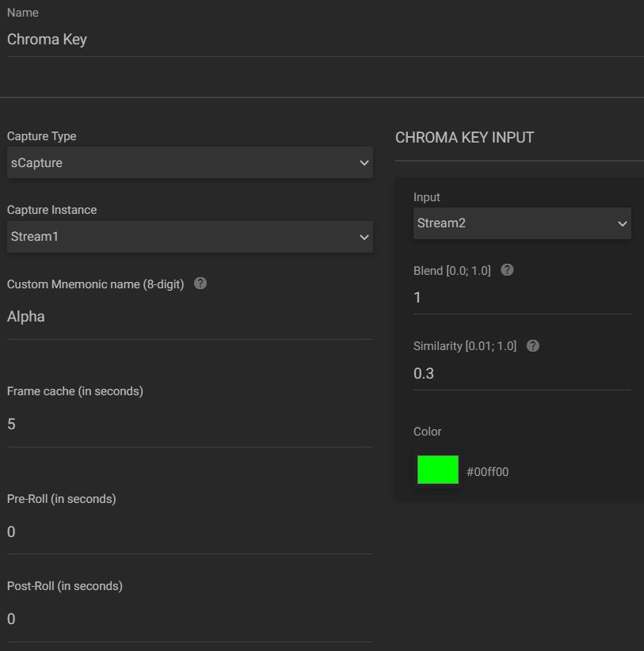Click the Frame cache value field

[190, 424]
